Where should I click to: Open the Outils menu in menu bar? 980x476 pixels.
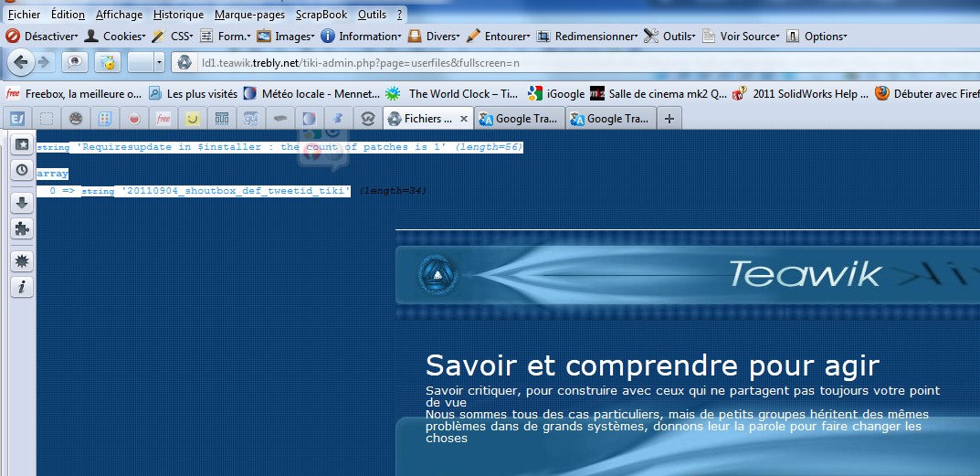(372, 15)
